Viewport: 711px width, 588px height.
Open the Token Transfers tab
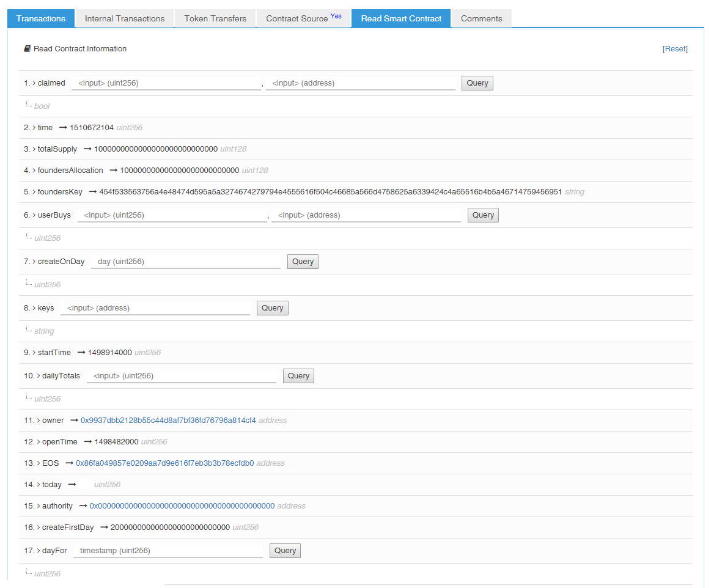point(215,18)
